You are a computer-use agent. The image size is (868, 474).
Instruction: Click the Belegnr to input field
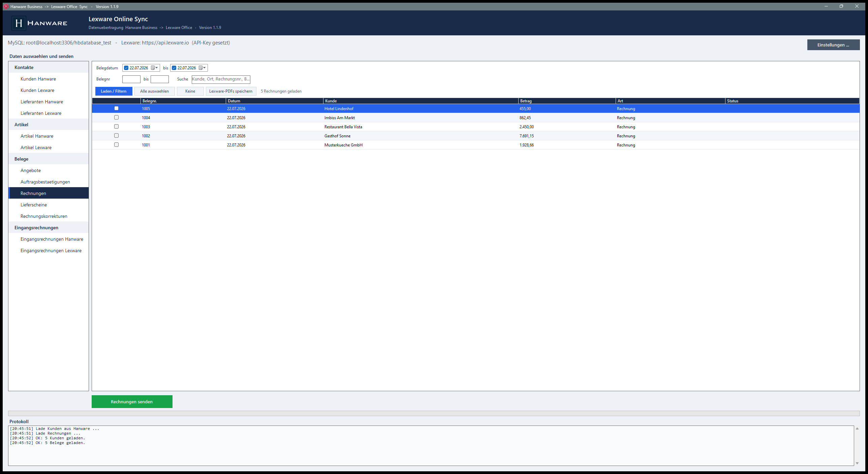tap(159, 79)
